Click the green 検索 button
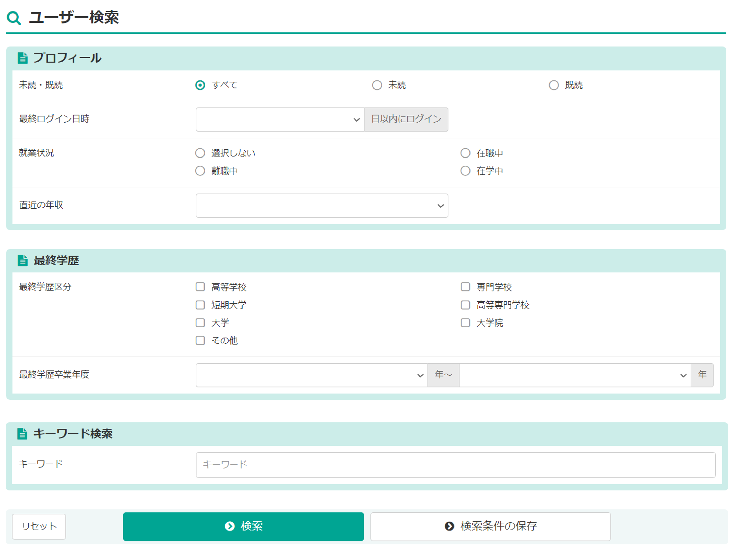 pyautogui.click(x=243, y=526)
